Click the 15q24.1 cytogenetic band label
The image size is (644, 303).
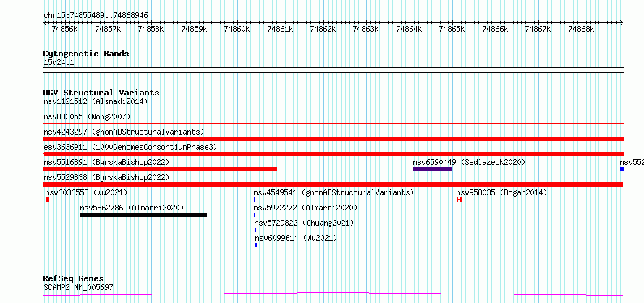59,63
